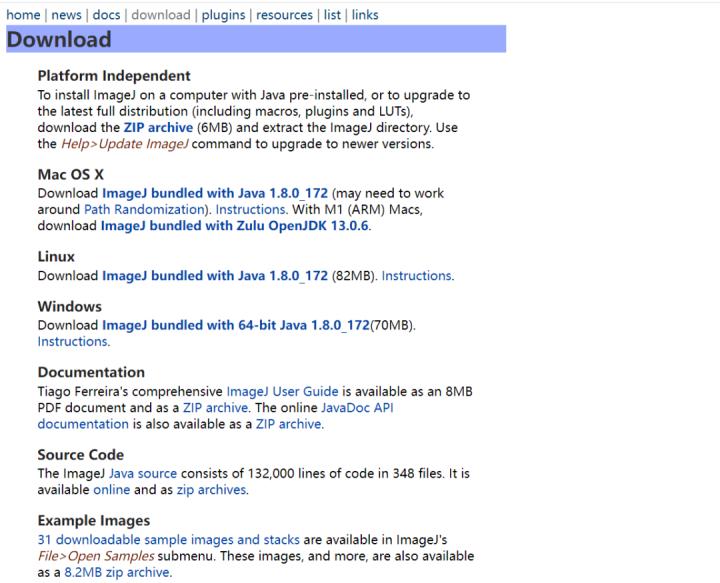
Task: Go to the home page link
Action: pyautogui.click(x=23, y=15)
